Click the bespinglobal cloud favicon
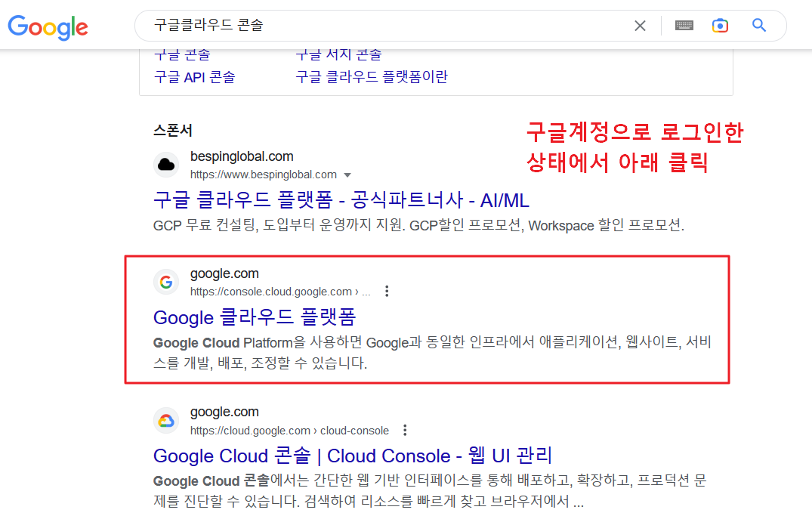 166,165
